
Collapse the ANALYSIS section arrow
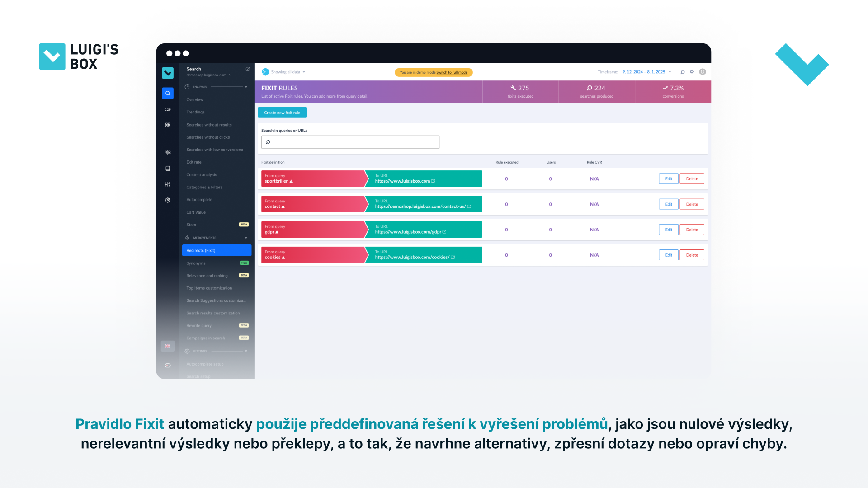246,87
